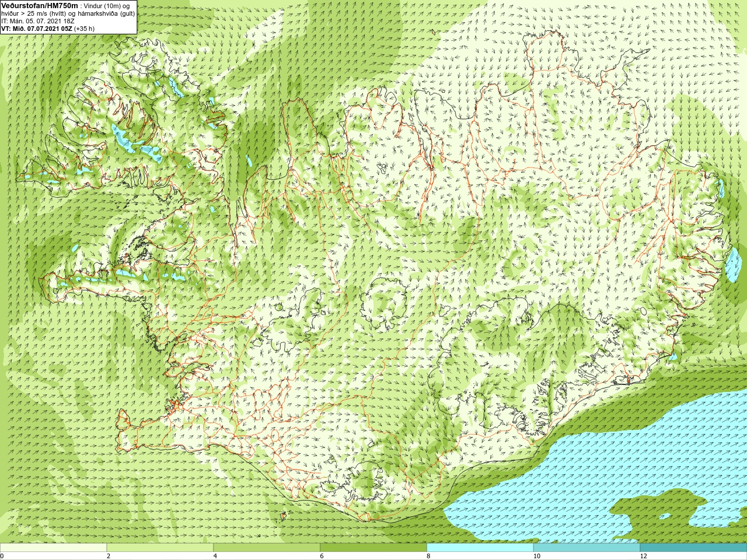747x560 pixels.
Task: Click the legend scale label "10"
Action: (x=536, y=556)
